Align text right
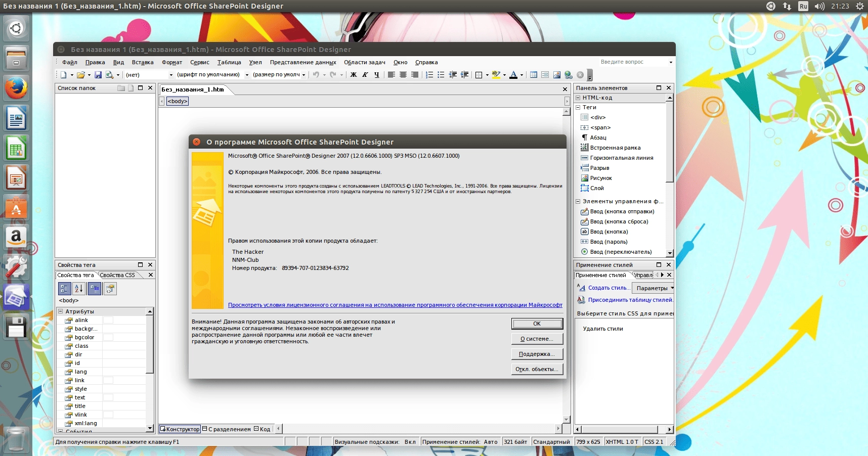 [x=415, y=75]
